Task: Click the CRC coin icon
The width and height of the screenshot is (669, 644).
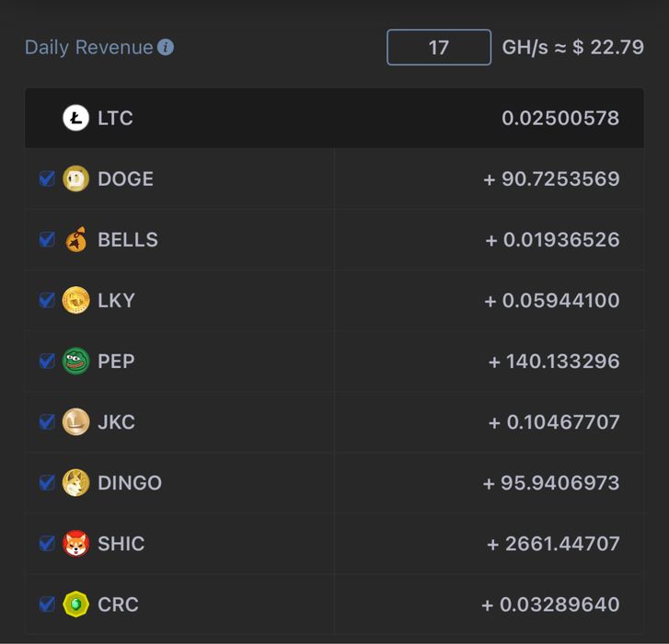Action: (75, 604)
